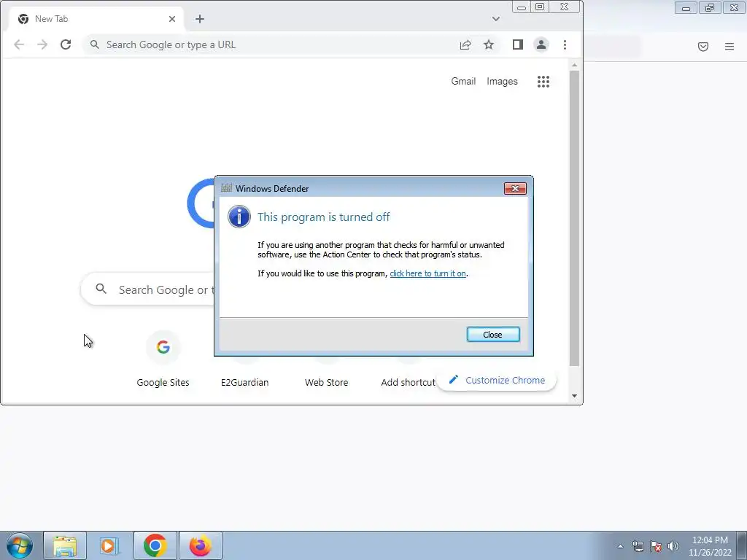Viewport: 747px width, 560px height.
Task: Minimize the Chrome window
Action: (x=522, y=7)
